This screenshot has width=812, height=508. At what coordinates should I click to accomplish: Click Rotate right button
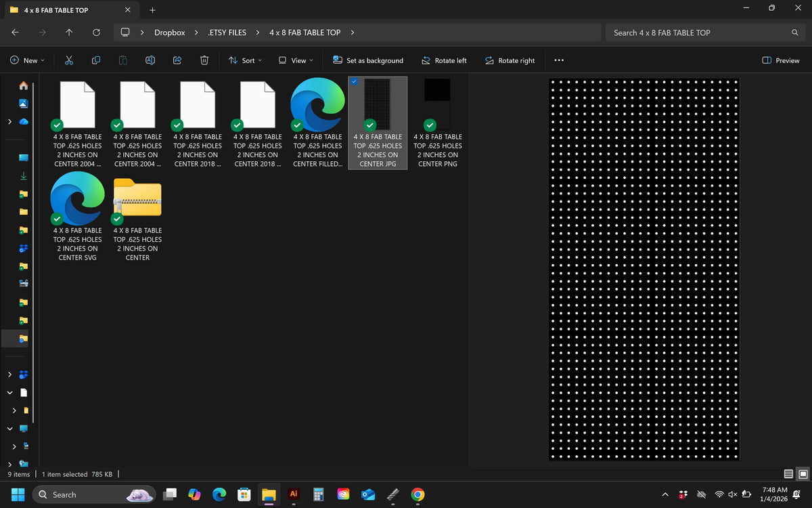point(510,60)
